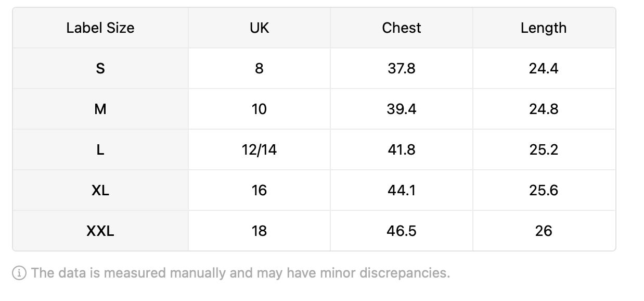Select the Length column header

pos(544,28)
